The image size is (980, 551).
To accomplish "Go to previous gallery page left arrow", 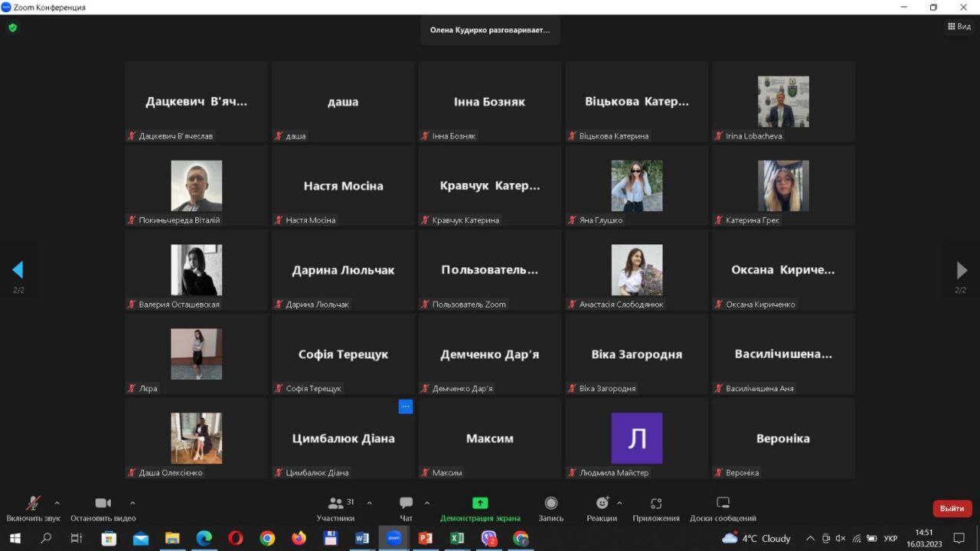I will (x=18, y=270).
